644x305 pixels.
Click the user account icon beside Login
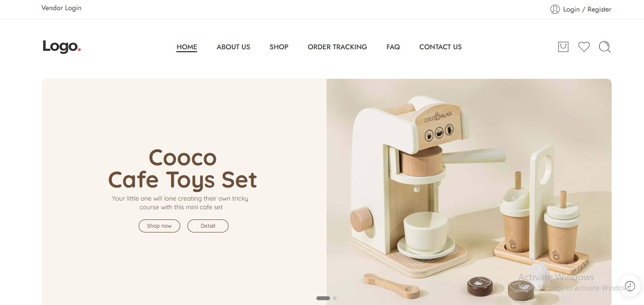(555, 9)
